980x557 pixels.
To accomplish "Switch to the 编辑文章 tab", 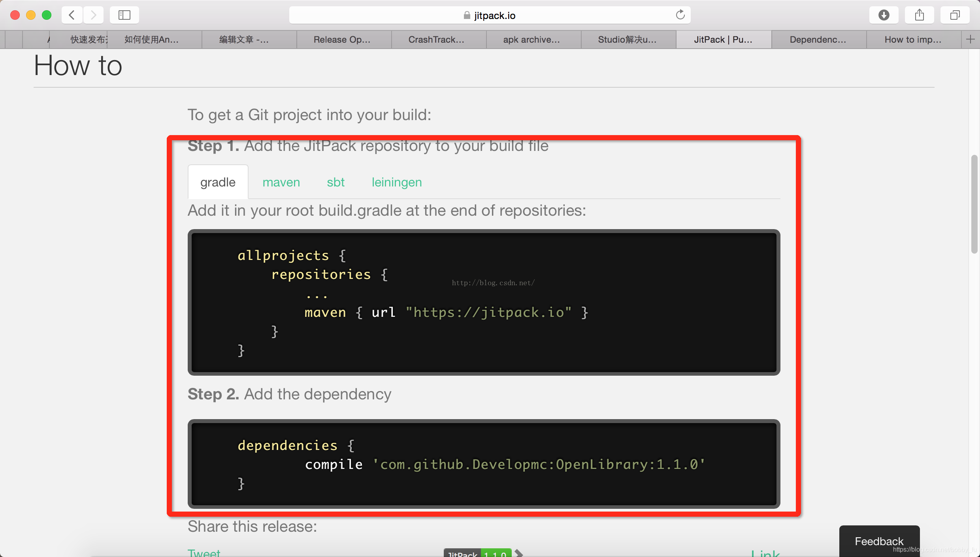I will point(249,40).
